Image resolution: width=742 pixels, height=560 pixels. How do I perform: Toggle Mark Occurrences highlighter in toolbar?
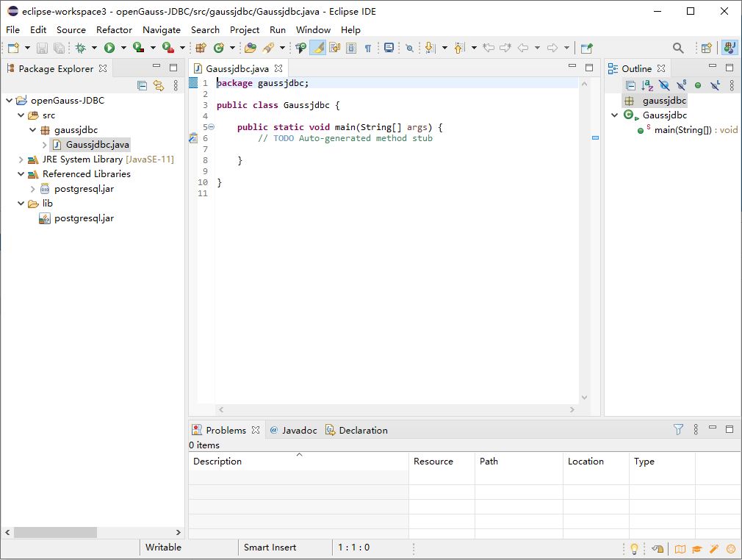click(x=318, y=48)
